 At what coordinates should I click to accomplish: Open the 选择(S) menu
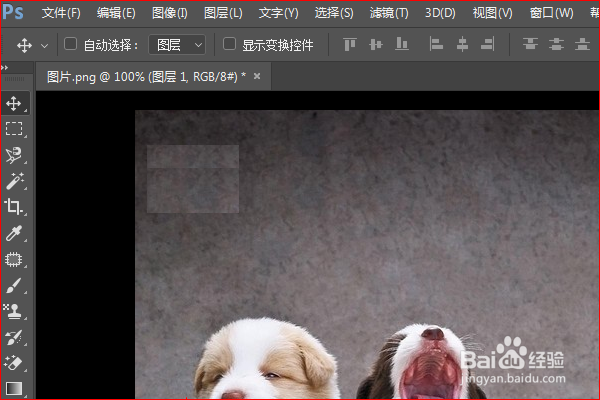pos(334,13)
